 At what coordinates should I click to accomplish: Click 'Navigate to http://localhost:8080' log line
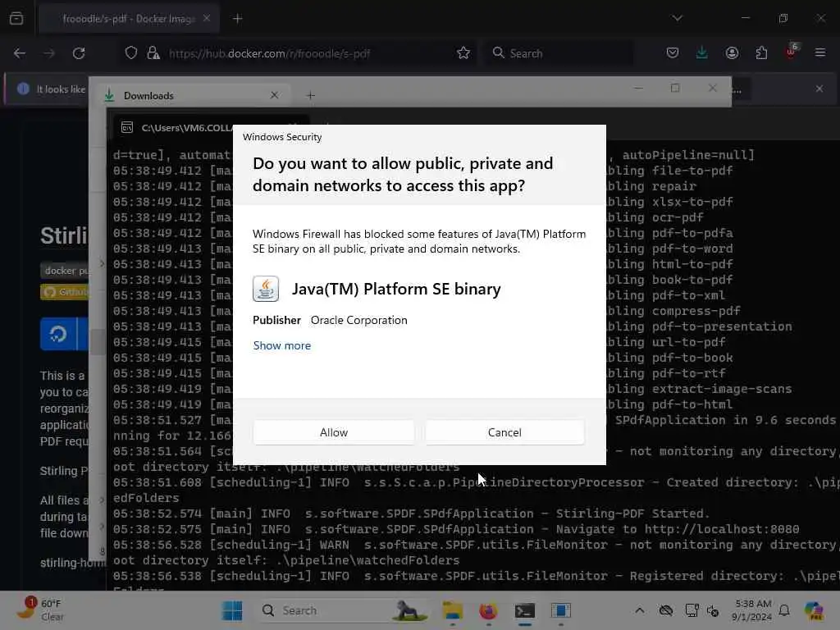677,529
